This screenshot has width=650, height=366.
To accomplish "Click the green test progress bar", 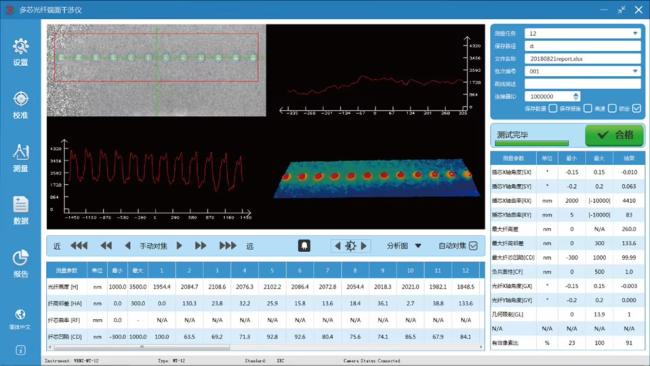I will click(531, 143).
